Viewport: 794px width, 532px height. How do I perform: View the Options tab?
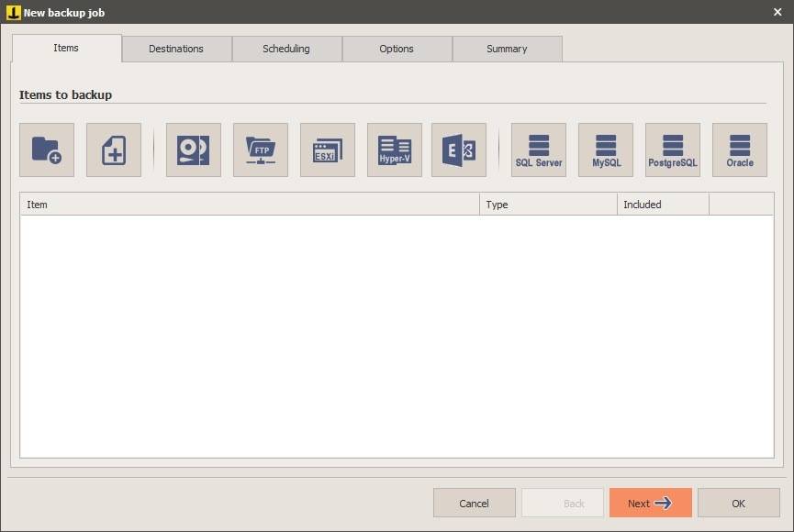tap(397, 49)
